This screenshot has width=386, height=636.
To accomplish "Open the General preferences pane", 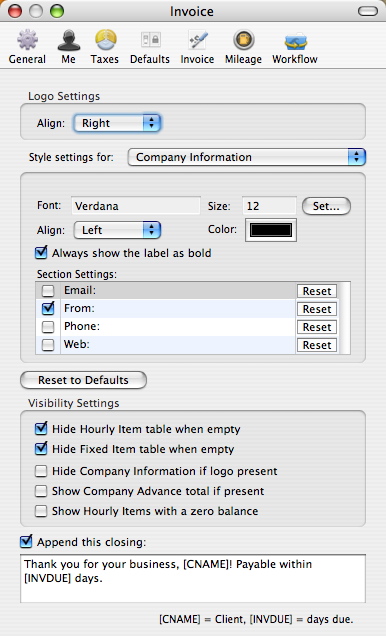I will [27, 47].
